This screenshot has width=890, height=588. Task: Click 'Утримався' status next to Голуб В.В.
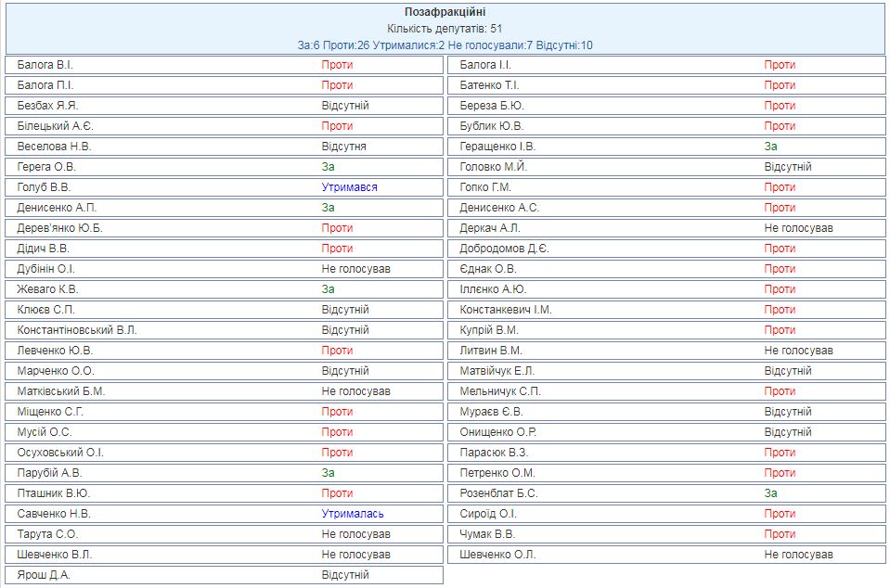[349, 187]
